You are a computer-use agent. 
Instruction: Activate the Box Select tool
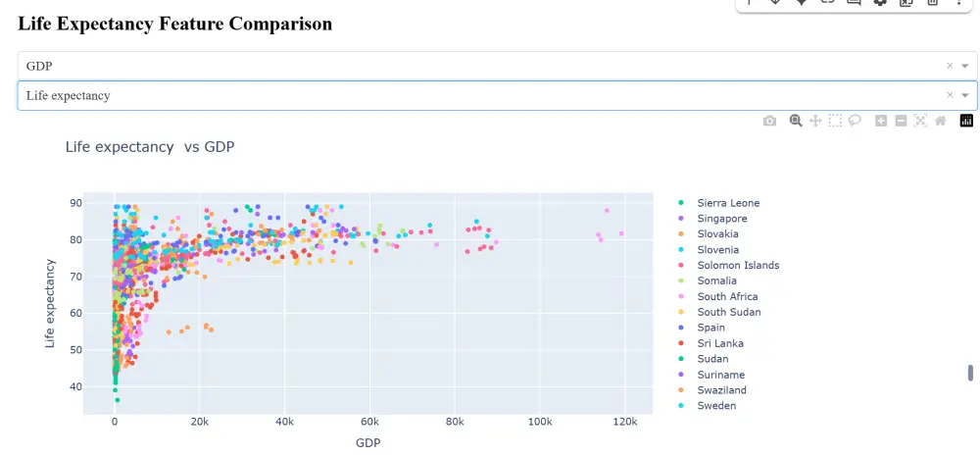(835, 121)
